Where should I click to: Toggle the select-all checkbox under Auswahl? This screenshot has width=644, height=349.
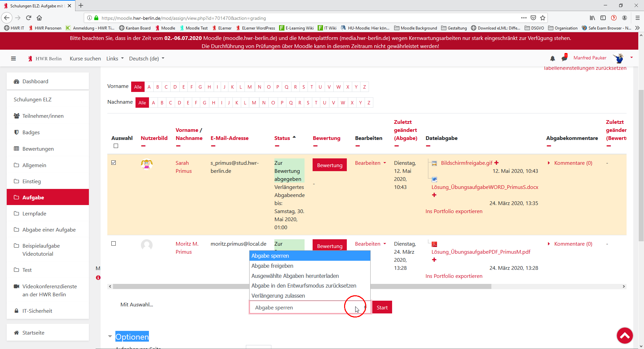click(x=116, y=146)
